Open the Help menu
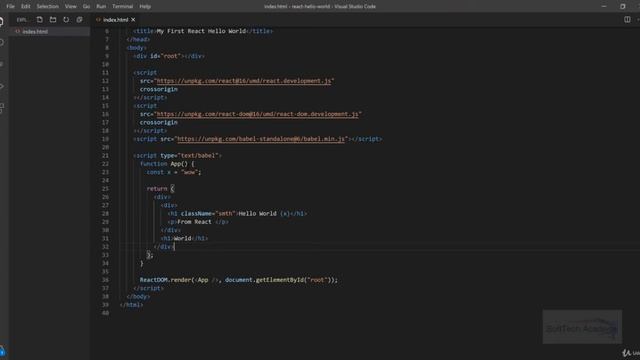This screenshot has height=360, width=640. click(x=145, y=7)
